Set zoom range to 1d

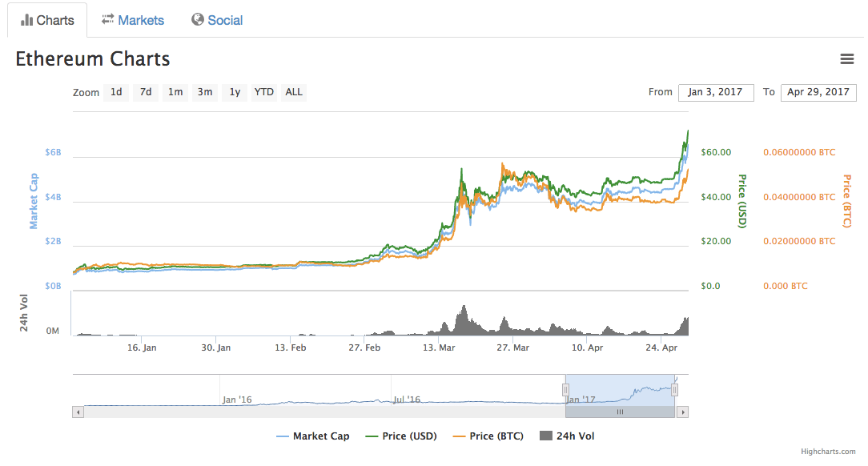[116, 92]
